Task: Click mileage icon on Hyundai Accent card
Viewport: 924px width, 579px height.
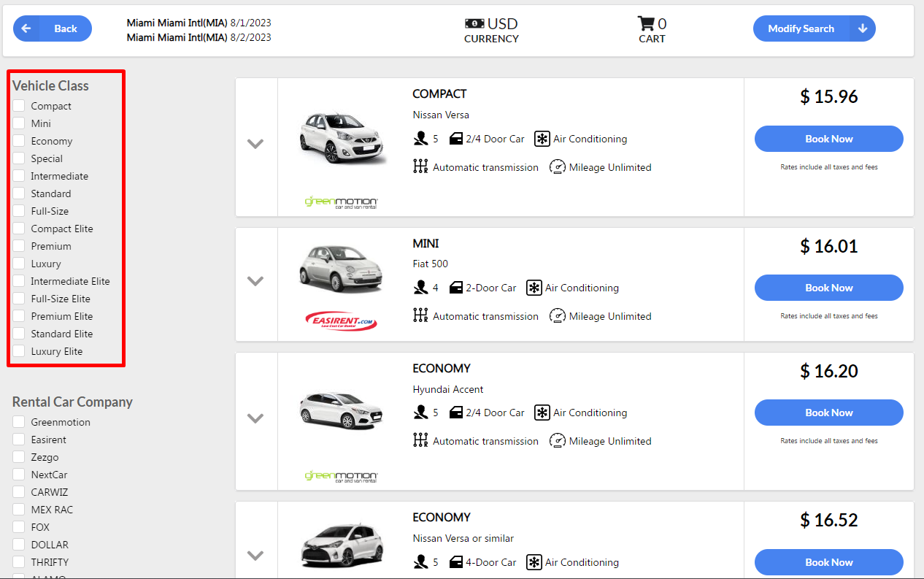Action: (x=558, y=440)
